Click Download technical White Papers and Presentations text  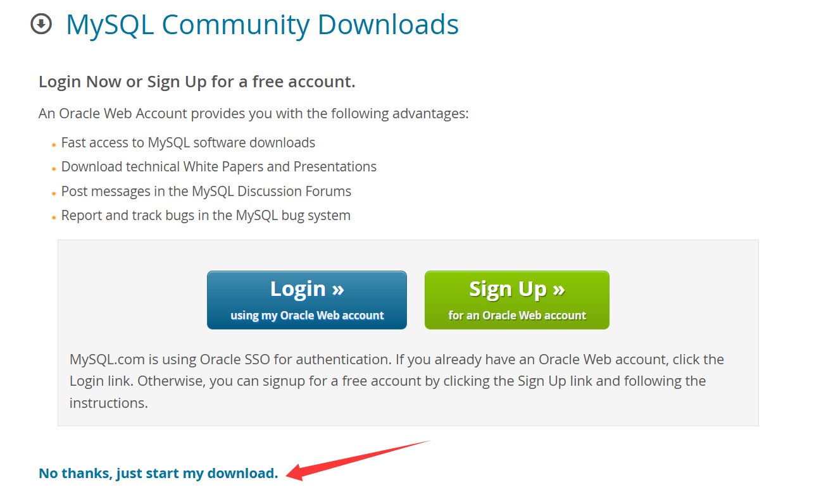(219, 167)
